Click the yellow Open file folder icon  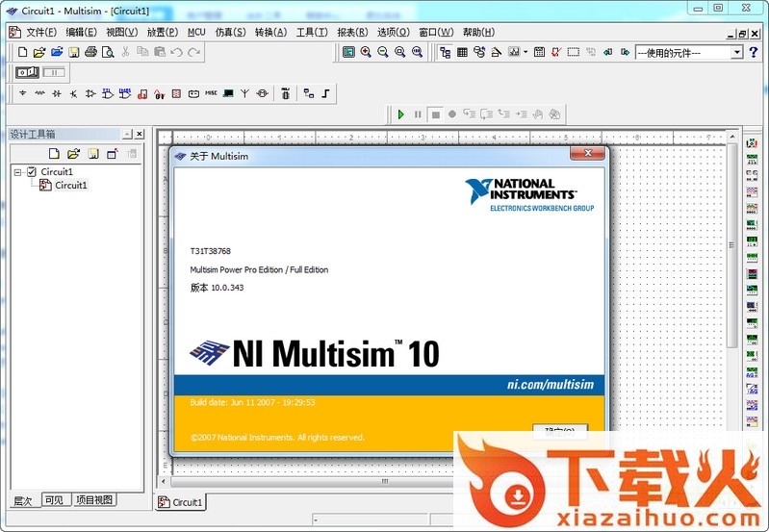click(x=39, y=52)
